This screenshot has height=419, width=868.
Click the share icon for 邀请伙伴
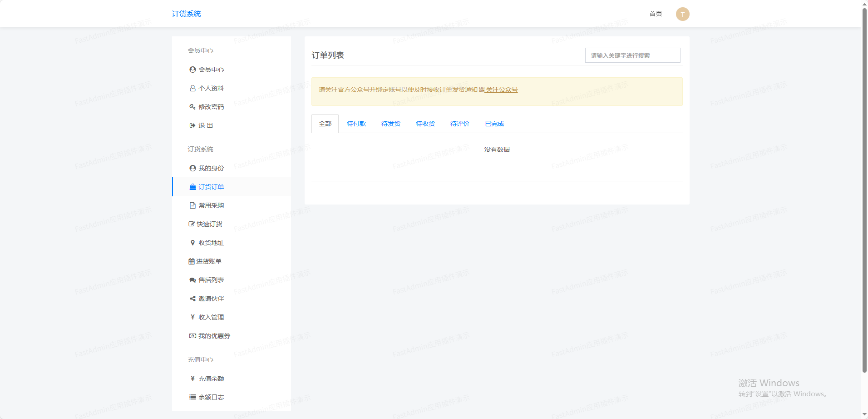(x=192, y=299)
